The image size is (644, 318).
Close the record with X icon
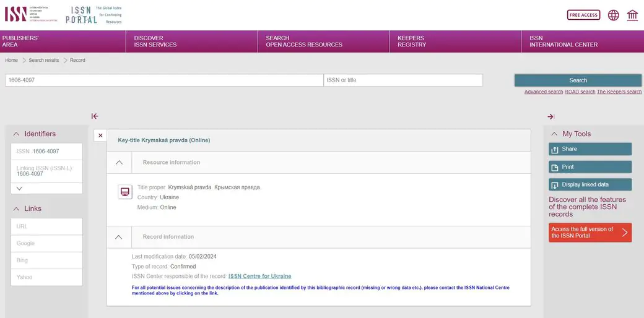(x=100, y=135)
